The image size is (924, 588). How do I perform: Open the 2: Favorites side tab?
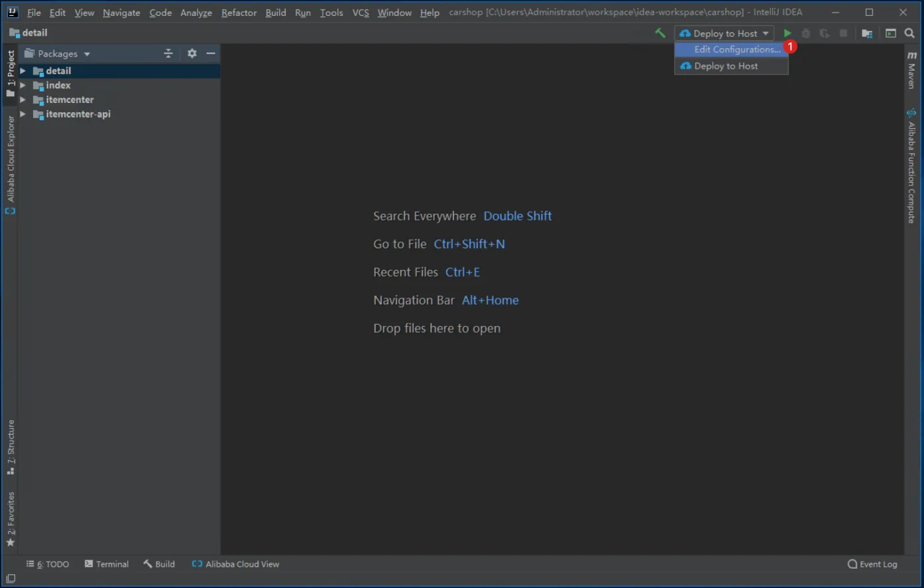coord(11,519)
